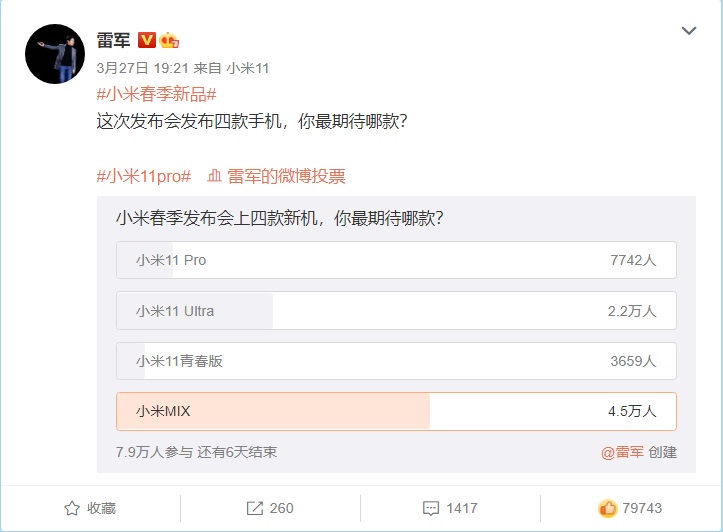
Task: Open 雷军的微博投票 poll link
Action: click(286, 176)
